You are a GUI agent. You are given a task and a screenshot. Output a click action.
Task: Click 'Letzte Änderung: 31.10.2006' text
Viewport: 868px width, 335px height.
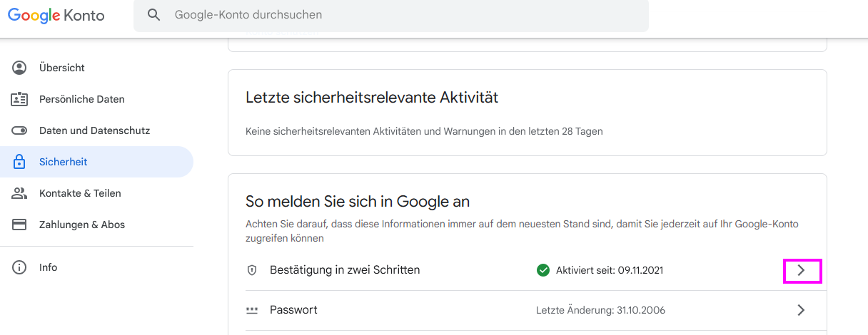point(600,310)
